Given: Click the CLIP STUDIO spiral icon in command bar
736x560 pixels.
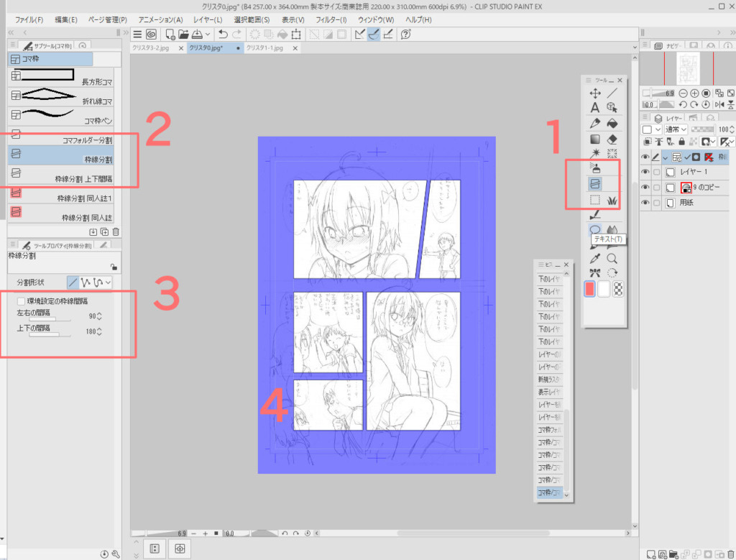Looking at the screenshot, I should tap(151, 35).
